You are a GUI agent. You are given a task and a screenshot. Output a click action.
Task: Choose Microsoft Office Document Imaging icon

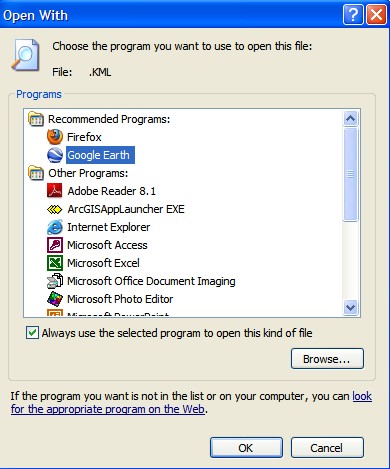point(55,281)
